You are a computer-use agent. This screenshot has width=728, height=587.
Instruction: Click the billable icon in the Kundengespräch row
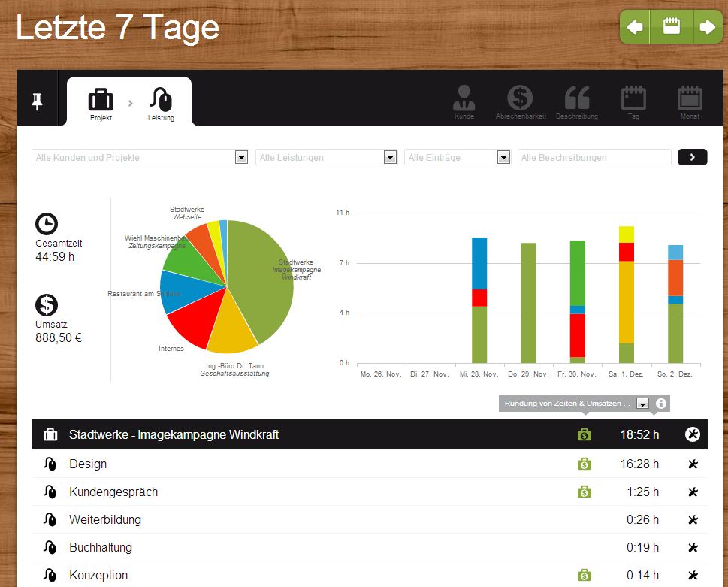584,492
